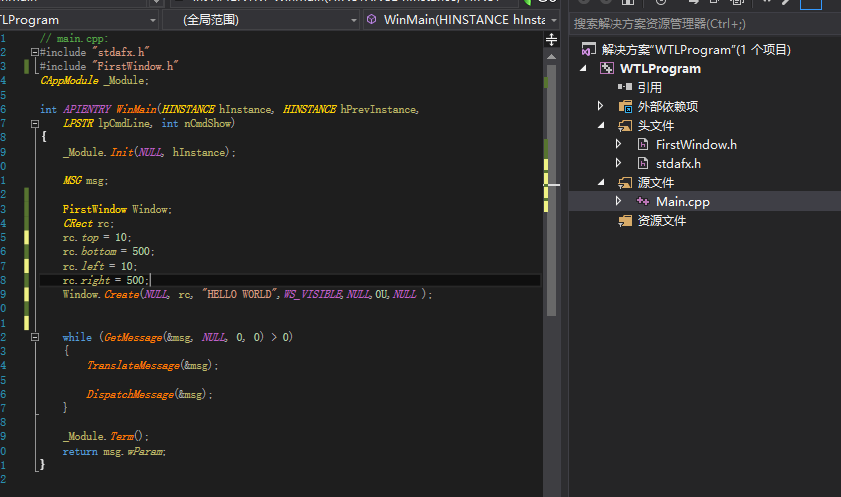Screen dimensions: 841x497
Task: Click the "rc.bottom = 500;" line
Action: [108, 251]
